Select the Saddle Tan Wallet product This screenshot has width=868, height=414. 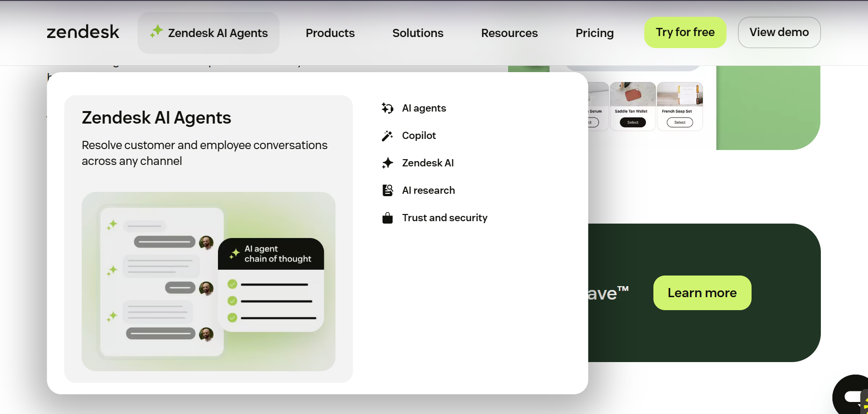[x=633, y=123]
